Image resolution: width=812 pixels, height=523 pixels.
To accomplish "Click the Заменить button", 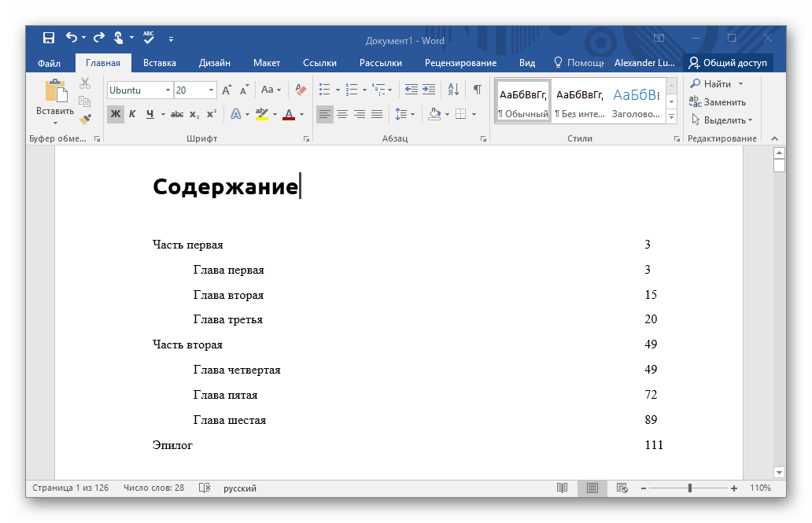I will click(x=718, y=101).
